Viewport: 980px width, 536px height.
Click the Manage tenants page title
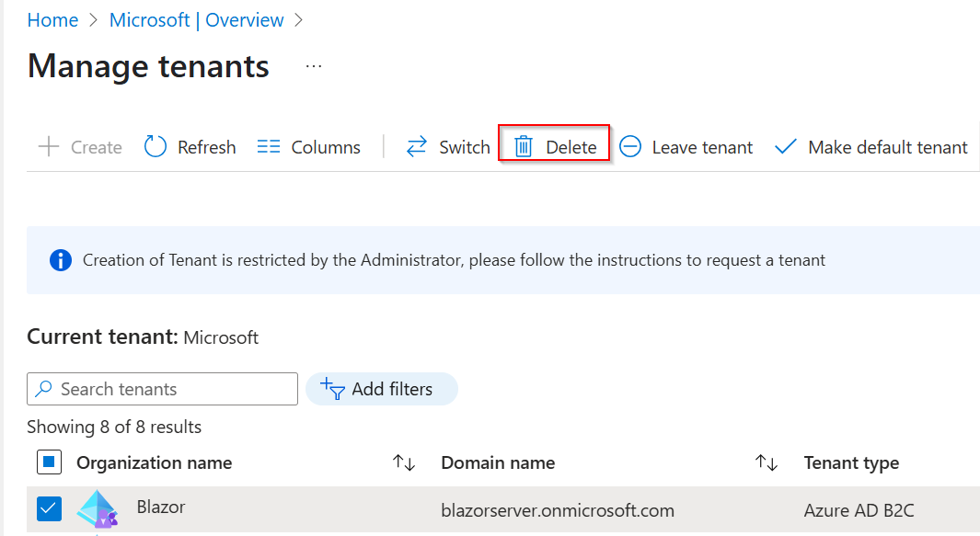click(x=148, y=66)
